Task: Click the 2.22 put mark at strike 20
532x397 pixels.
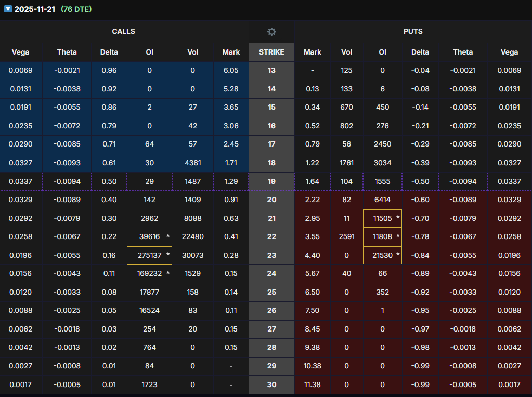Action: [x=313, y=201]
